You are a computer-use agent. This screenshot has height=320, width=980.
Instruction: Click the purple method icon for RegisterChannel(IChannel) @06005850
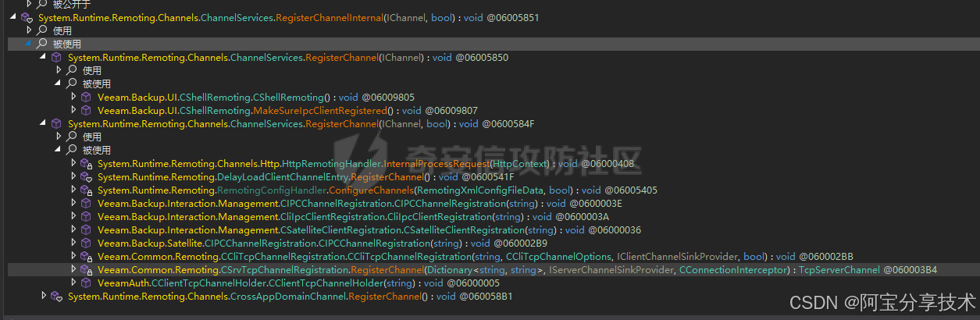(56, 57)
